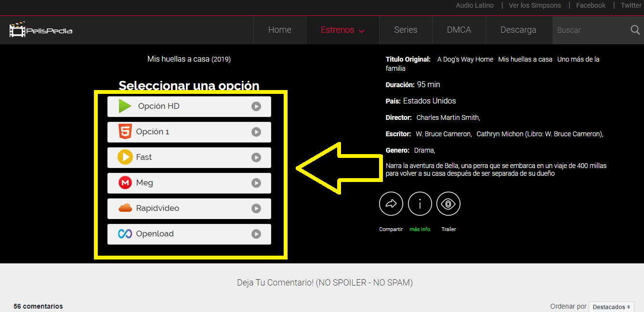This screenshot has height=312, width=644.
Task: Click the orange cloud icon for Rapidvideo
Action: 125,208
